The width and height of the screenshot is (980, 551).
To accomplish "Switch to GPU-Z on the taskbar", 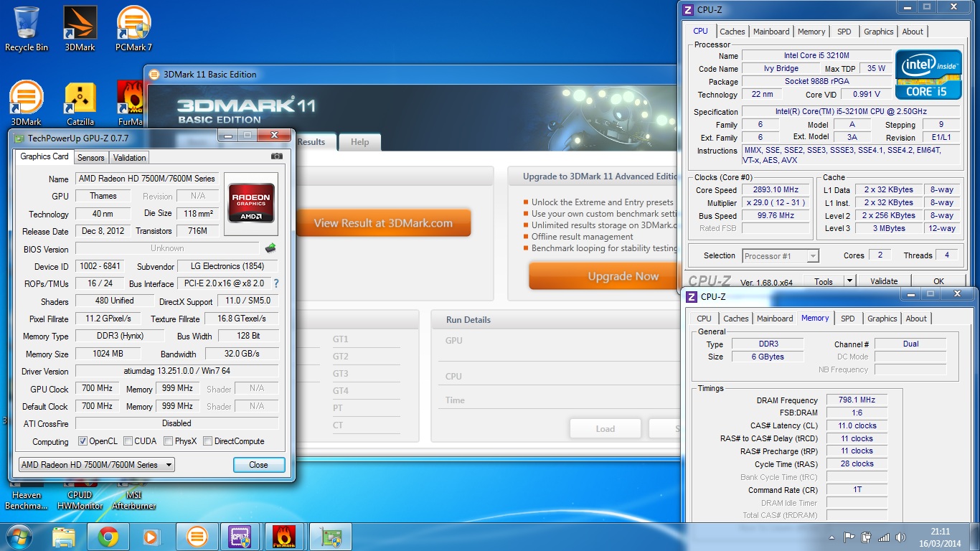I will click(329, 536).
